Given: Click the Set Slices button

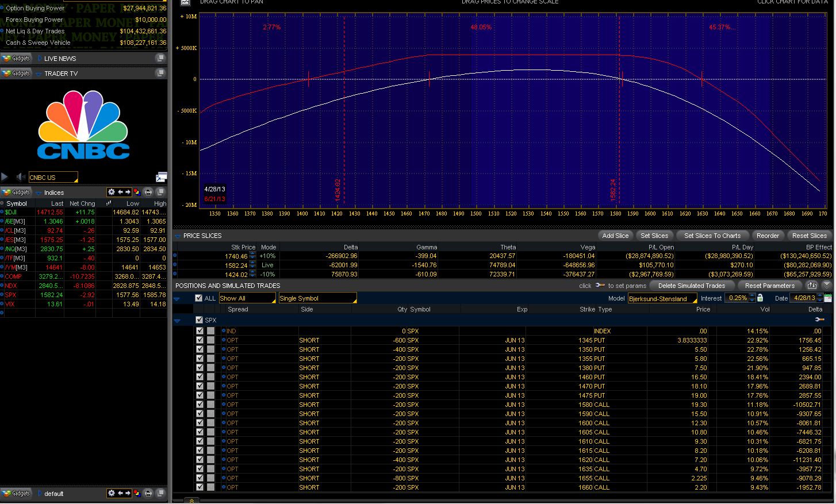Looking at the screenshot, I should [654, 236].
